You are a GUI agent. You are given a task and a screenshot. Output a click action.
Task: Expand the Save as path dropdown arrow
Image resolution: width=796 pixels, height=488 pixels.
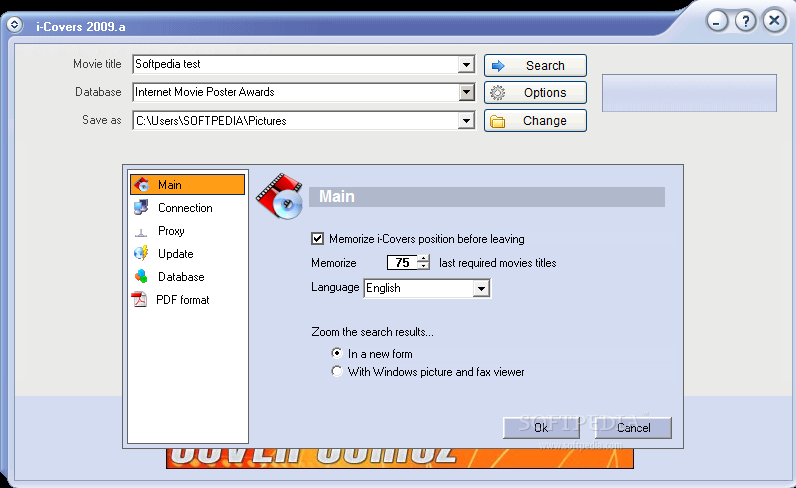(x=466, y=121)
